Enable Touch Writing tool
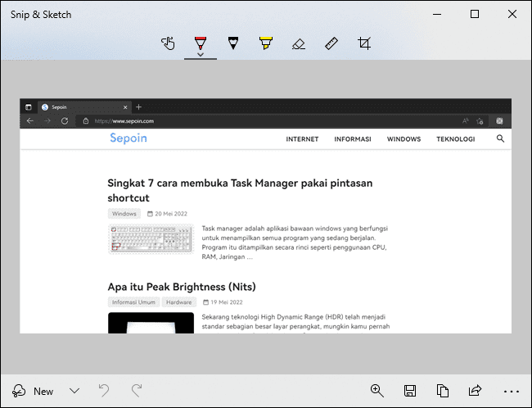 pos(168,43)
